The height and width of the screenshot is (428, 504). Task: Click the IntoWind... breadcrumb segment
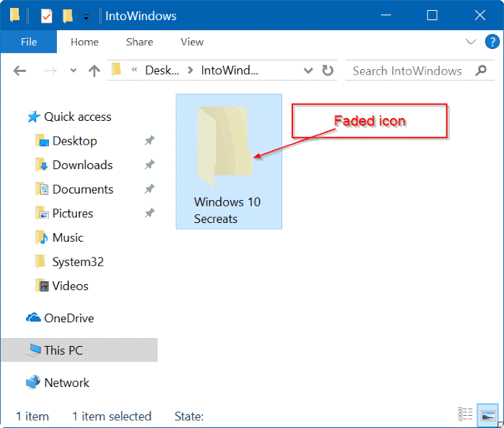pyautogui.click(x=230, y=70)
